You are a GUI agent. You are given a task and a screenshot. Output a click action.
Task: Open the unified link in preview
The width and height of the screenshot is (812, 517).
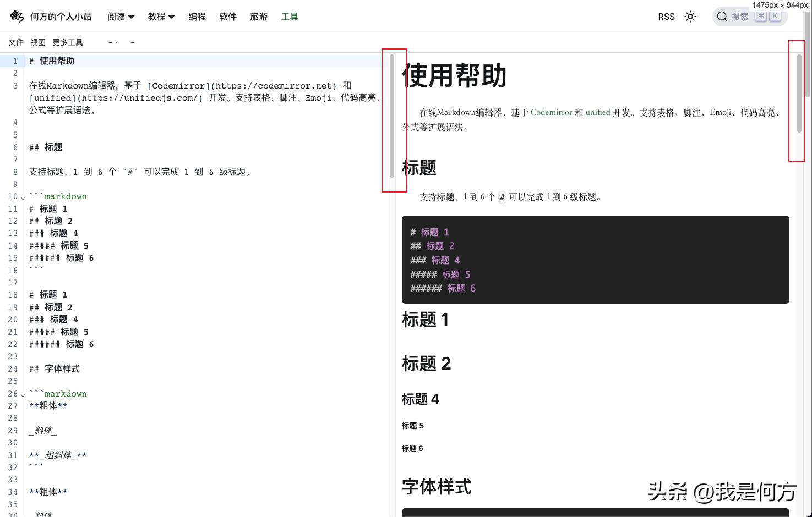coord(598,112)
